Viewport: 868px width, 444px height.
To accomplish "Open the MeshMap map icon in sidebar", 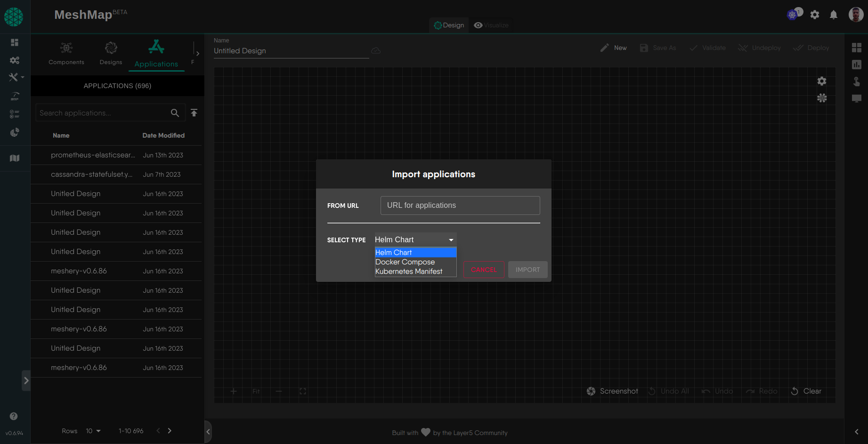I will 15,157.
